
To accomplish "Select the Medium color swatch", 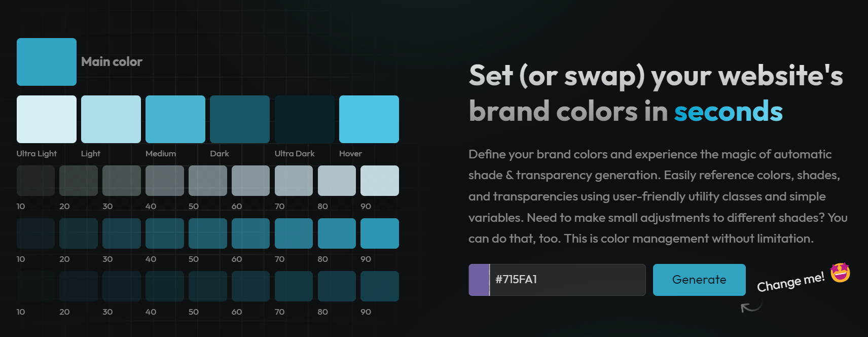I will point(175,119).
